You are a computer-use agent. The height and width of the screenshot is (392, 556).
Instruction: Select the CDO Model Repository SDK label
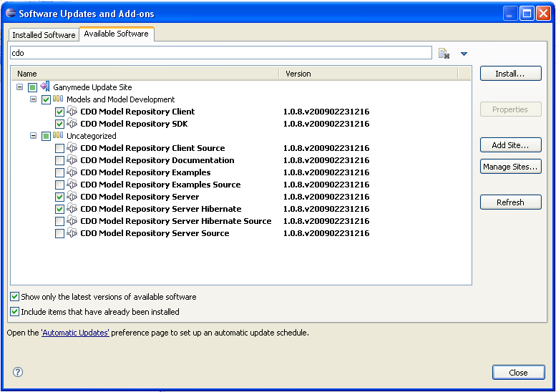(134, 124)
